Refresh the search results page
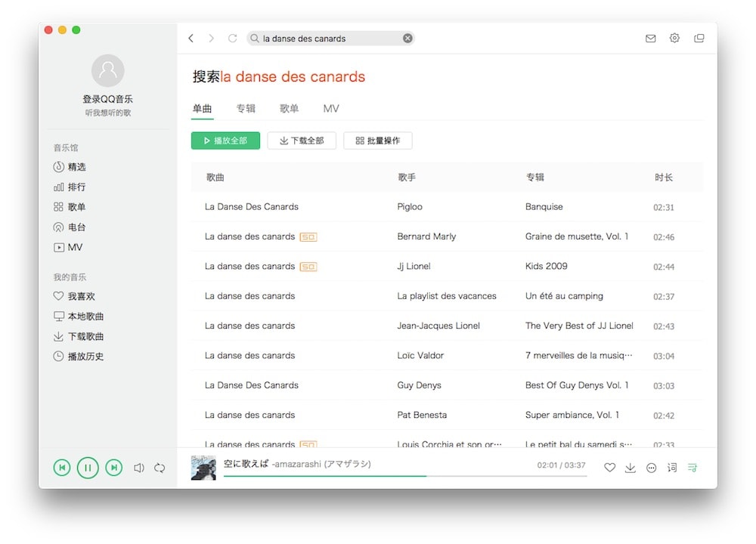The height and width of the screenshot is (544, 756). [232, 38]
